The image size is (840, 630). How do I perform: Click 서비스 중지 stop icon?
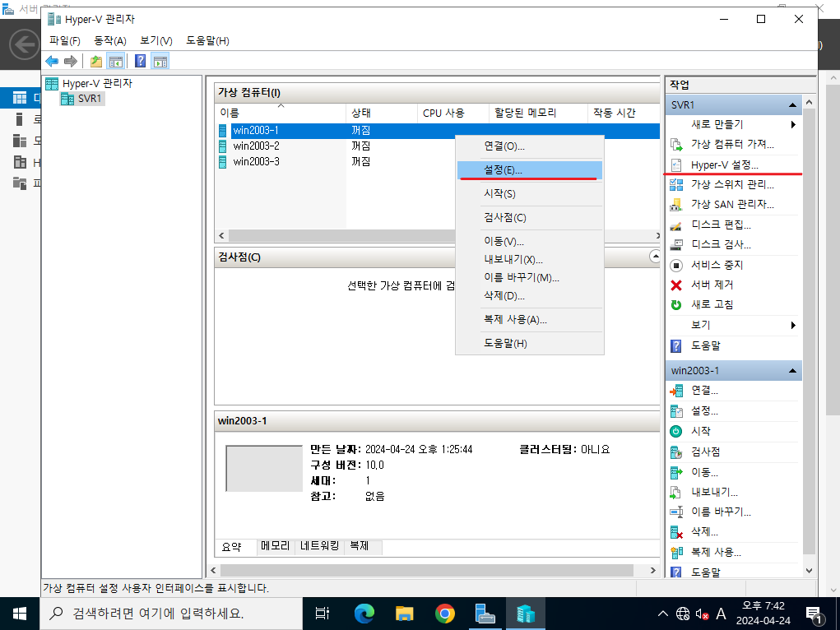[676, 265]
